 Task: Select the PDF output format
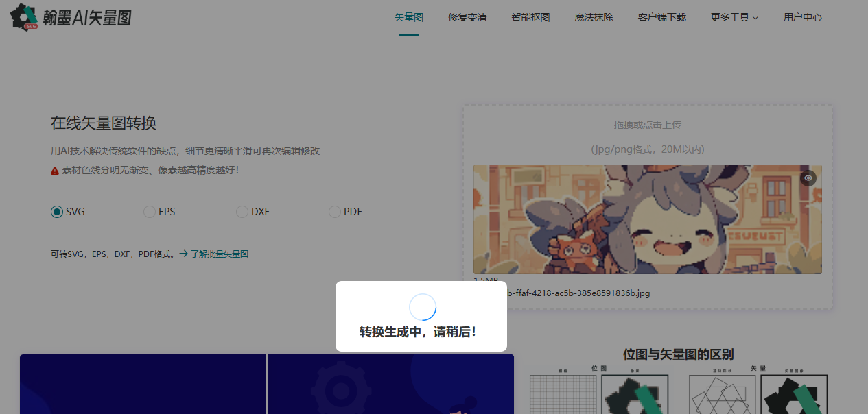(334, 212)
